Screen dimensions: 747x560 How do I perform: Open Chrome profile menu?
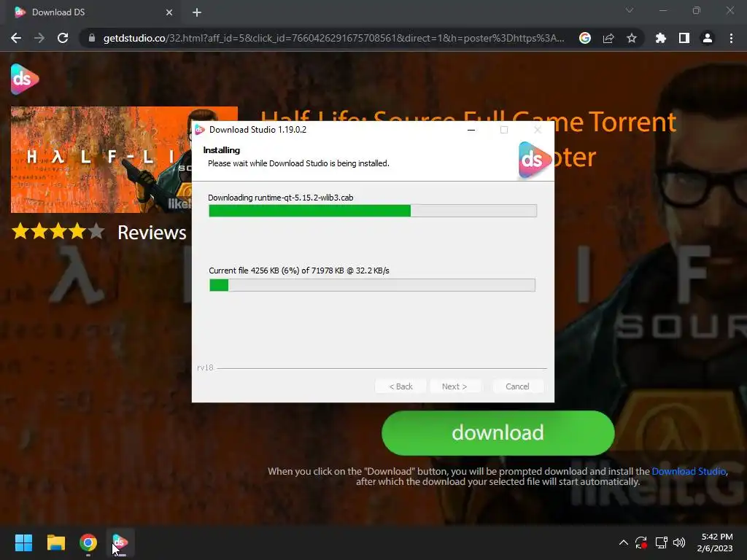tap(708, 38)
